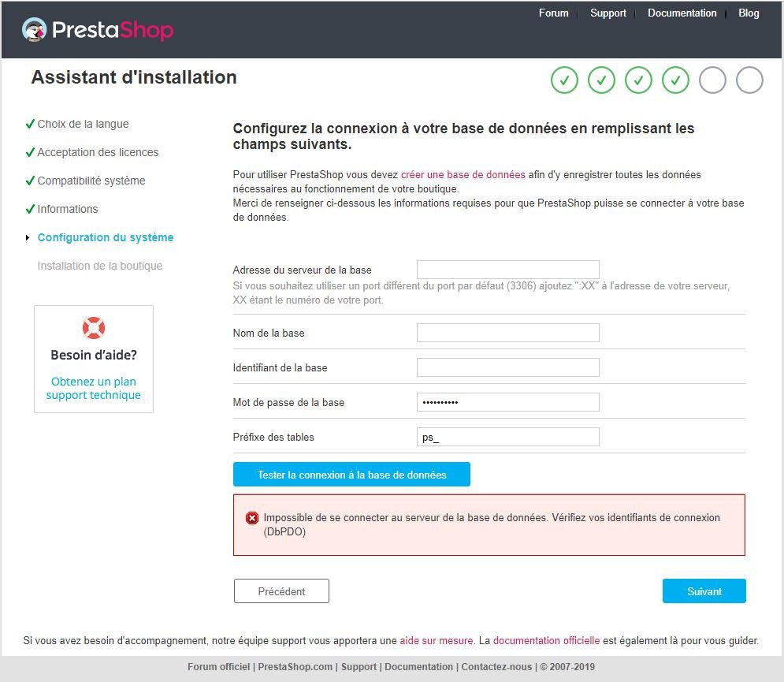Click the arrow beside Configuration du système
784x682 pixels.
tap(28, 237)
